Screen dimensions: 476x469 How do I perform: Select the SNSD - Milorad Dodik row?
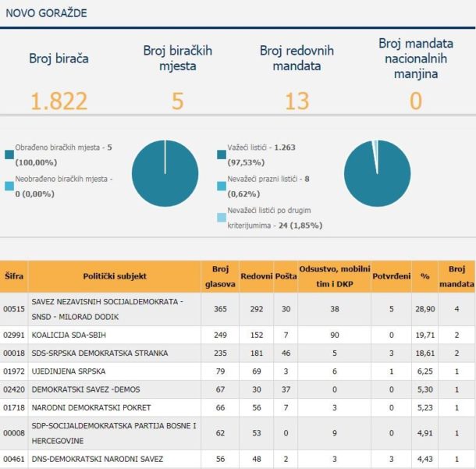[115, 308]
